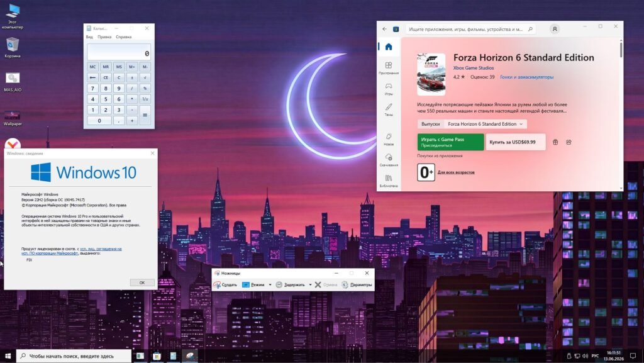644x363 pixels.
Task: Open the Вид menu in Calculator
Action: point(89,37)
